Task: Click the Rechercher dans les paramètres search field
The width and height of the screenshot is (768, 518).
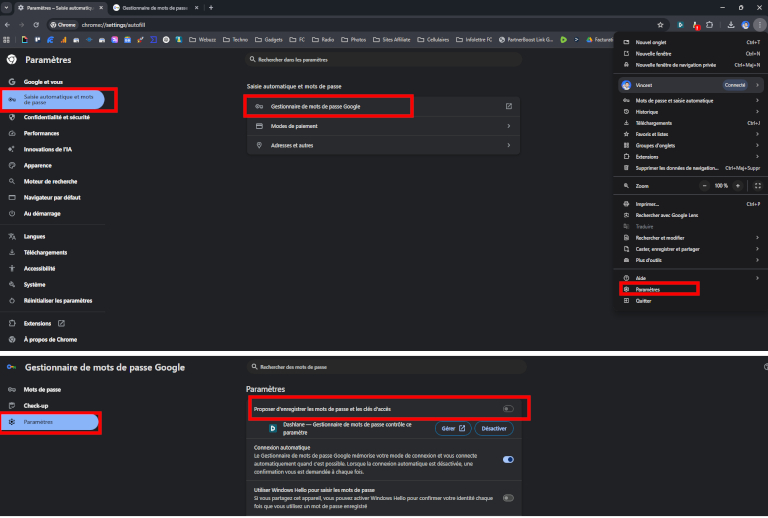Action: pyautogui.click(x=384, y=60)
